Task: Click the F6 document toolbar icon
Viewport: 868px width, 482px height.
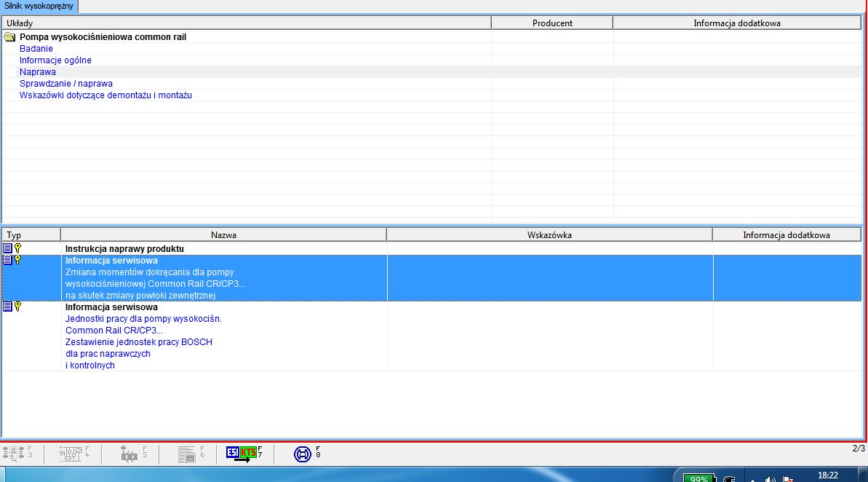Action: click(191, 454)
